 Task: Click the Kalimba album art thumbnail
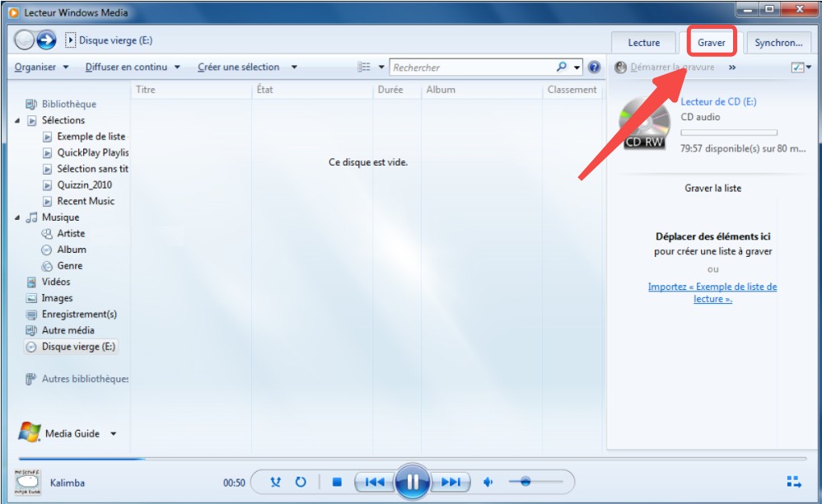tap(28, 483)
